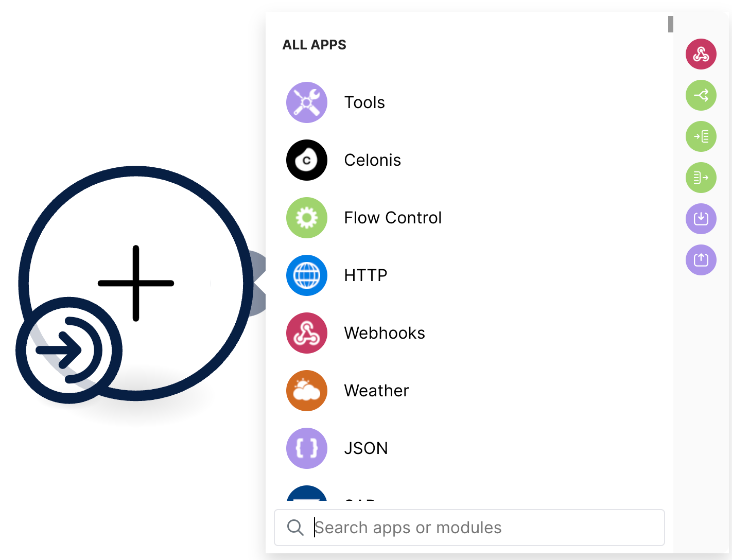The image size is (732, 560).
Task: Click the red Webhooks shortcut in sidebar
Action: 701,54
